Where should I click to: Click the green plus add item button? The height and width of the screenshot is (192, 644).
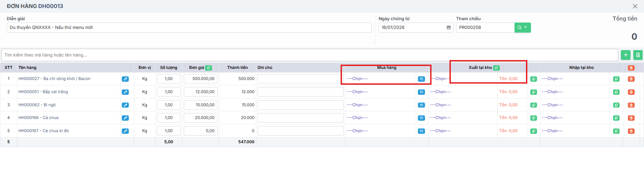[626, 55]
